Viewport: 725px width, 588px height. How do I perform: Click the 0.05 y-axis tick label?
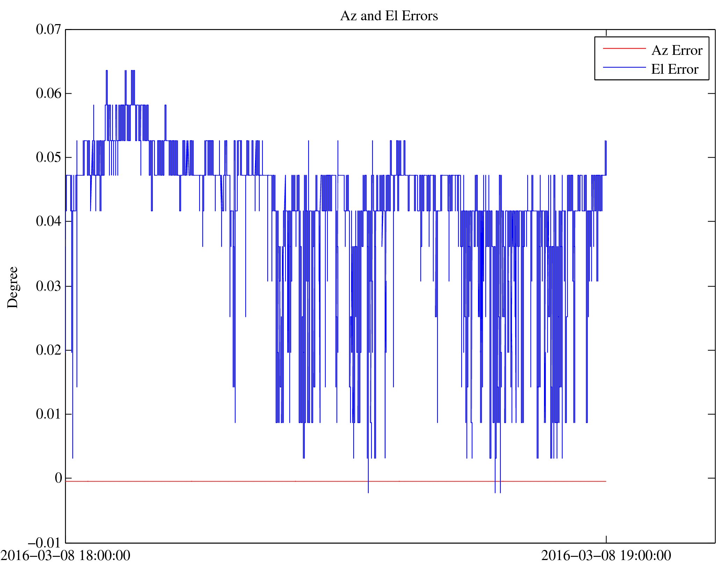coord(48,158)
